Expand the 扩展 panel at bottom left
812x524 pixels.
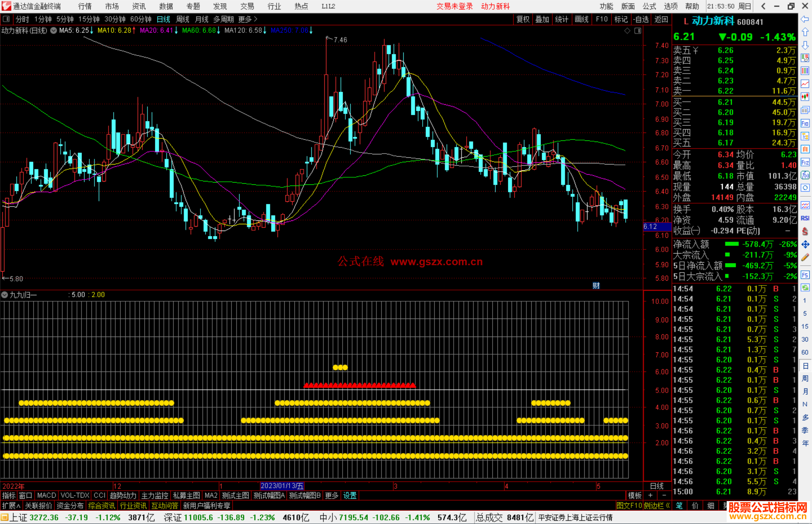click(x=11, y=506)
